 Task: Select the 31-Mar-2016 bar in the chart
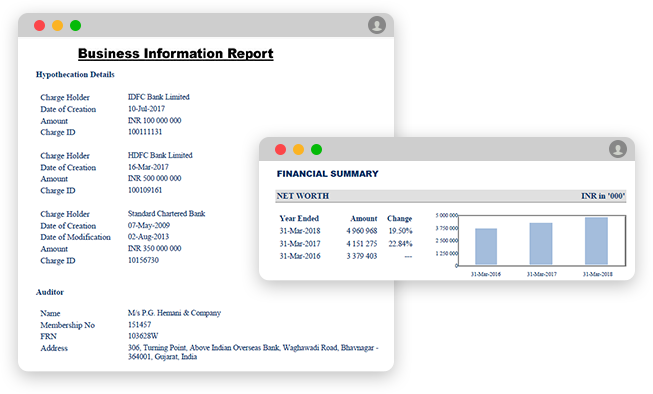[486, 246]
